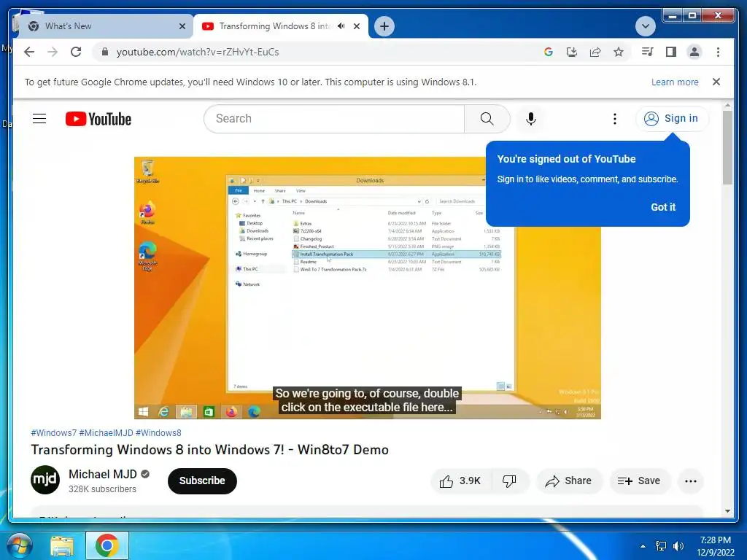The image size is (747, 560).
Task: Close the What's New tab
Action: coord(182,26)
